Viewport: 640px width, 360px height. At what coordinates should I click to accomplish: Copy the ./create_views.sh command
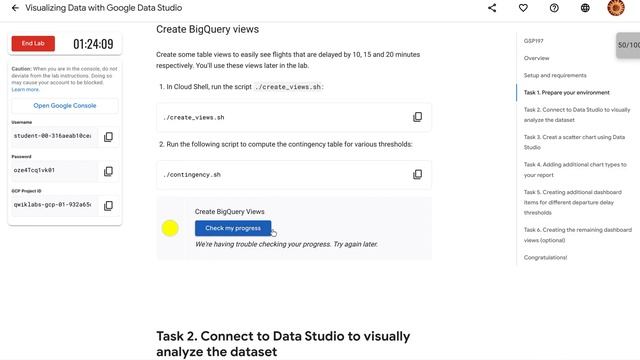click(417, 117)
